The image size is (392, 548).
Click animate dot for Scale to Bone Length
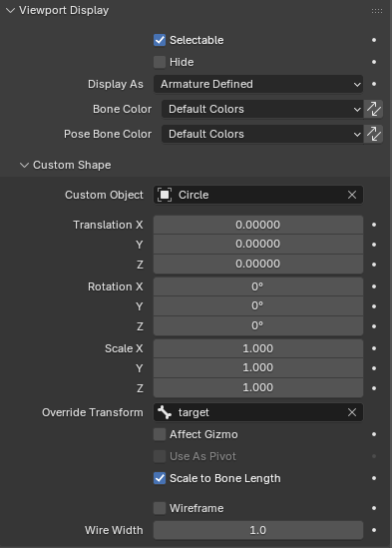coord(374,478)
